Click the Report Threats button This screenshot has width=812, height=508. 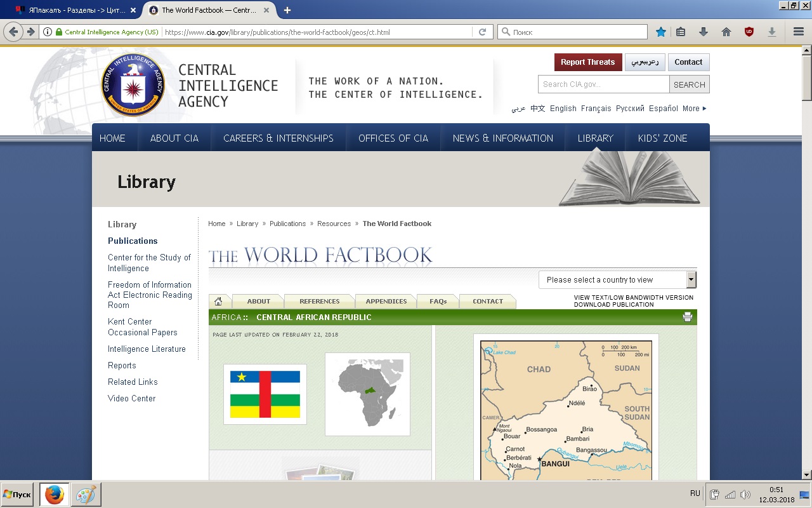click(588, 62)
